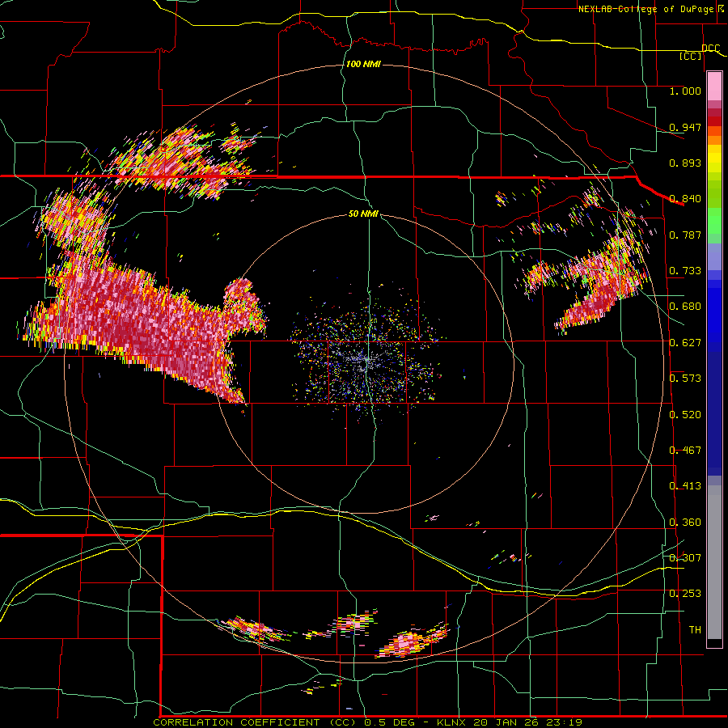Click the "TH" threshold label on legend
728x728 pixels.
tap(695, 630)
